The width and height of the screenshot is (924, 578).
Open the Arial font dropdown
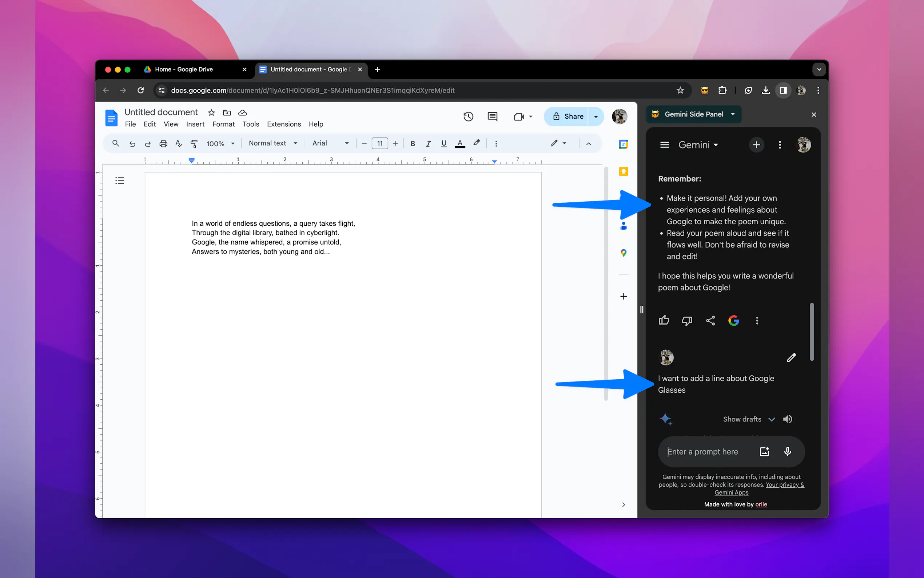(x=330, y=143)
